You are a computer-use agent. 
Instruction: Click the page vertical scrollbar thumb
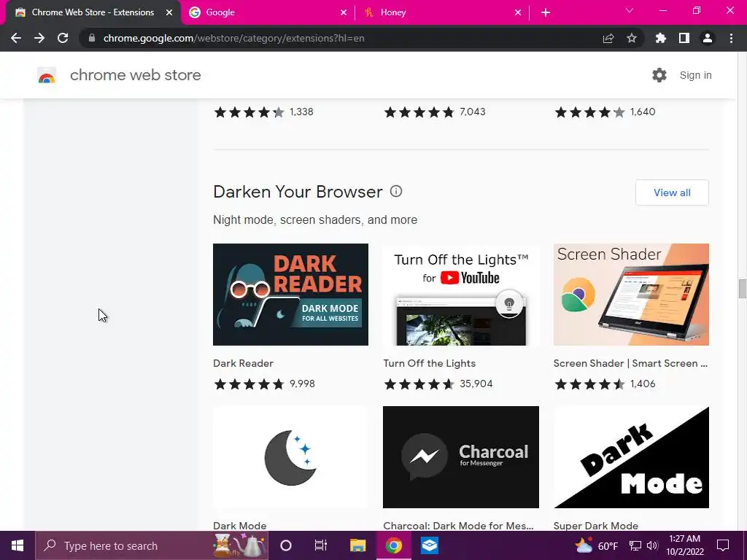[742, 289]
